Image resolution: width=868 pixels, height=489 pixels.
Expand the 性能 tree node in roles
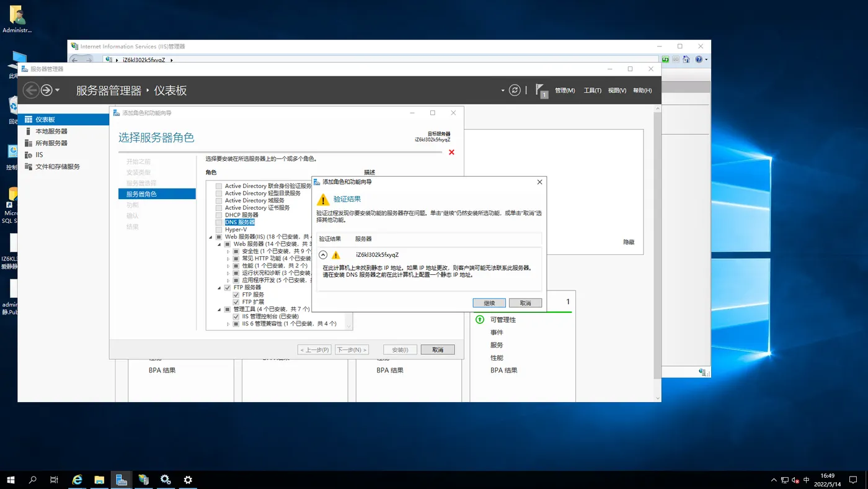coord(228,266)
